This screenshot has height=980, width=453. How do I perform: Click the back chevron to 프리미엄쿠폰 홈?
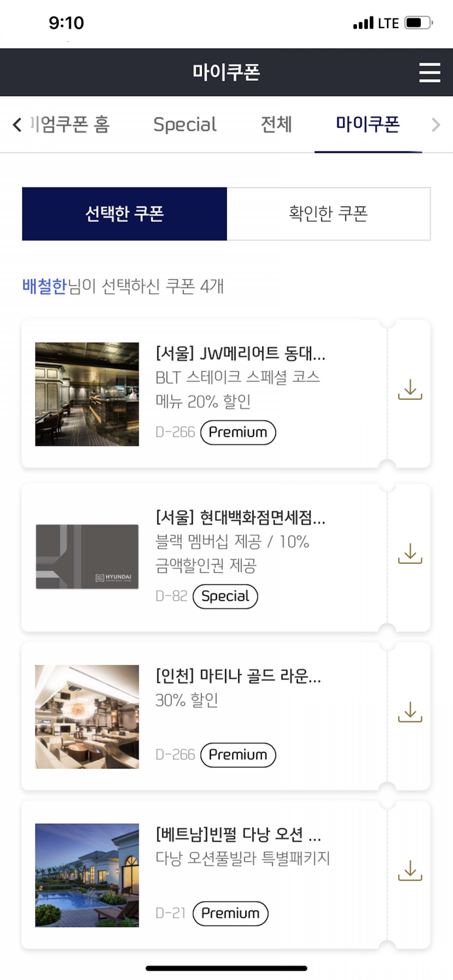(x=16, y=125)
